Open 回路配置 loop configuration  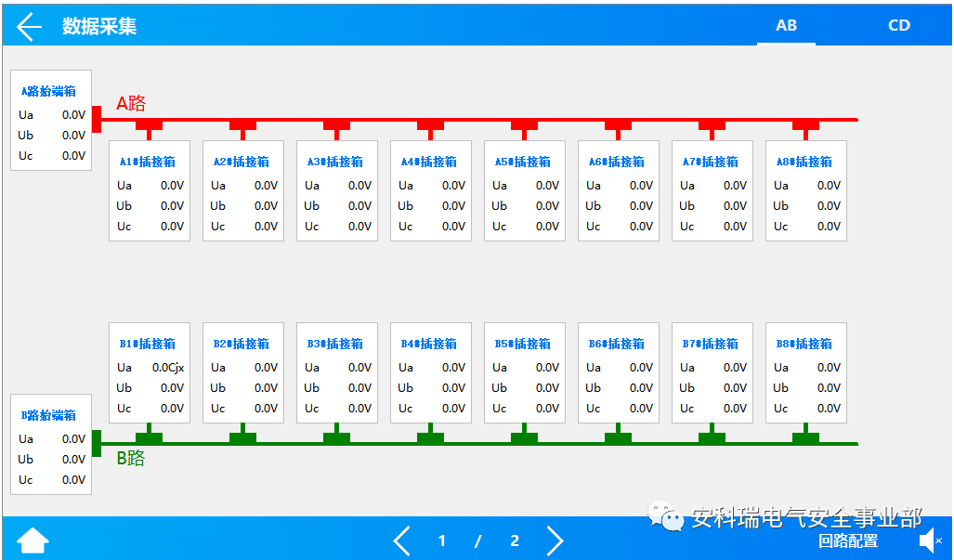click(x=847, y=540)
